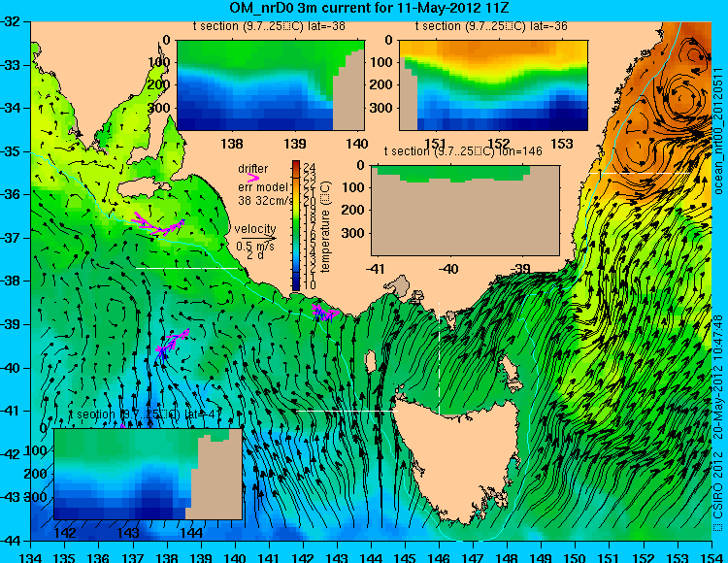Click "-44" on the main latitude axis

[x=13, y=541]
